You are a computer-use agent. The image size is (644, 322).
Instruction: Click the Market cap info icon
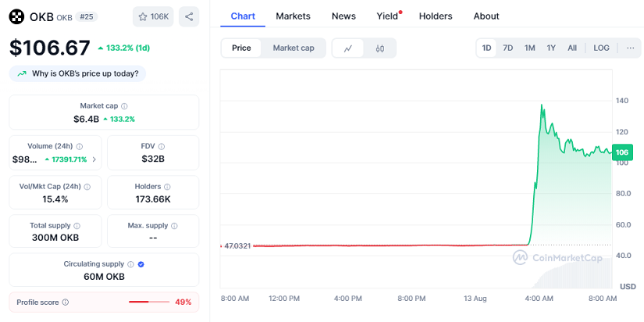[x=125, y=106]
